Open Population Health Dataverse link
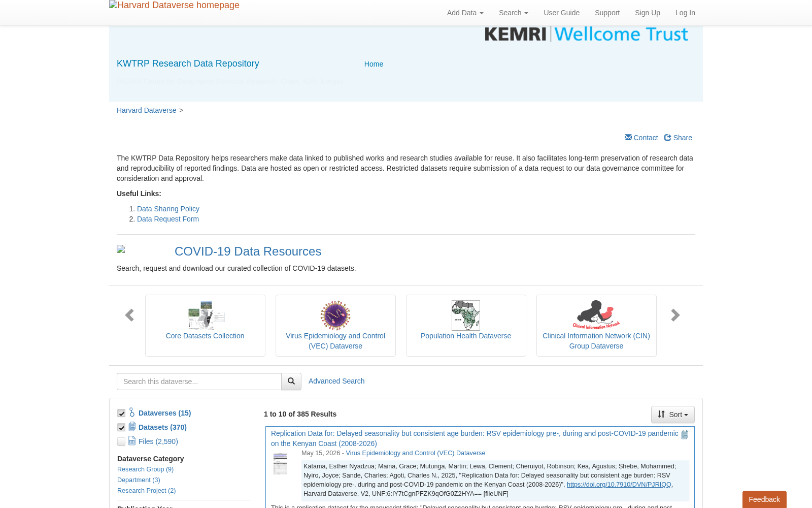Viewport: 812px width, 508px height. click(x=466, y=336)
